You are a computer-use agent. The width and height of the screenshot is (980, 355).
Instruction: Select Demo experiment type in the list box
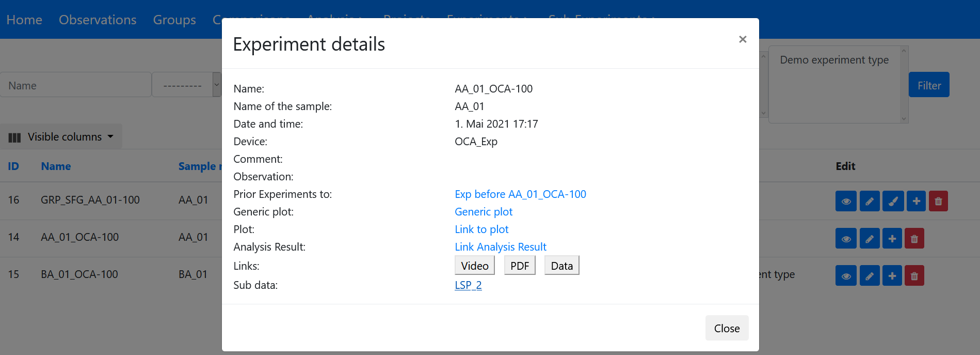[834, 60]
